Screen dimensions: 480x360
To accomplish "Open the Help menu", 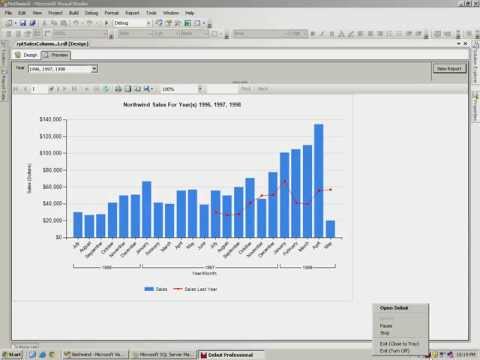I will pyautogui.click(x=189, y=13).
